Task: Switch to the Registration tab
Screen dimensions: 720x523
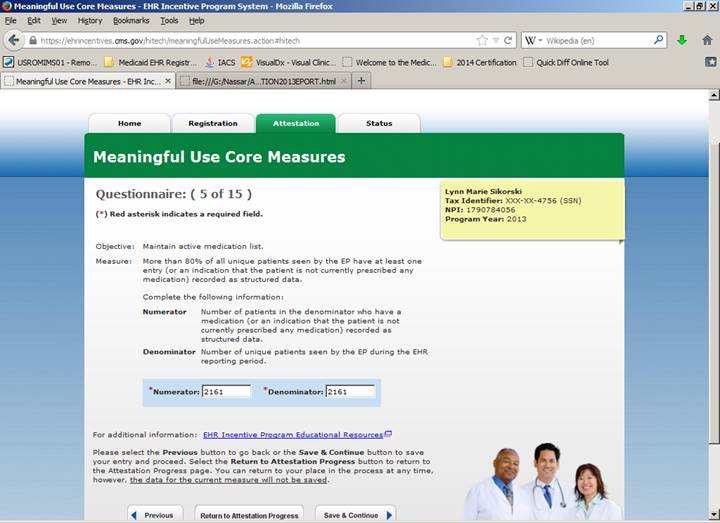Action: (x=213, y=123)
